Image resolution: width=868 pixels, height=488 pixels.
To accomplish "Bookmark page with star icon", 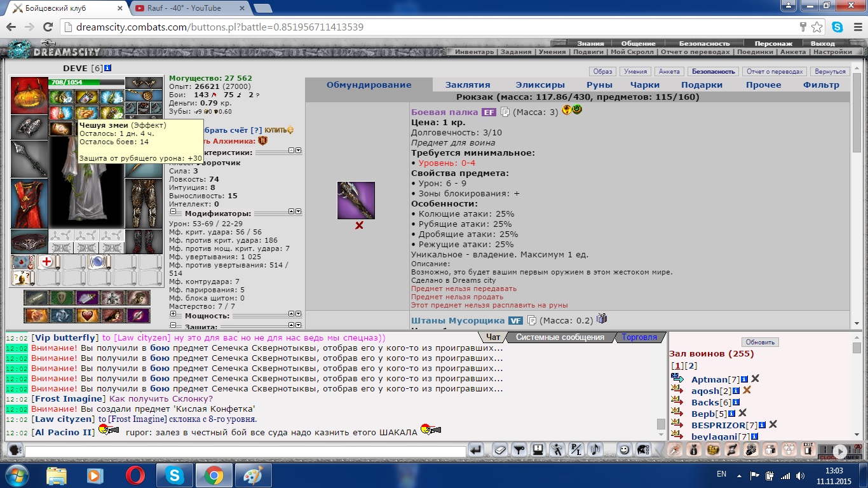I will tap(817, 27).
